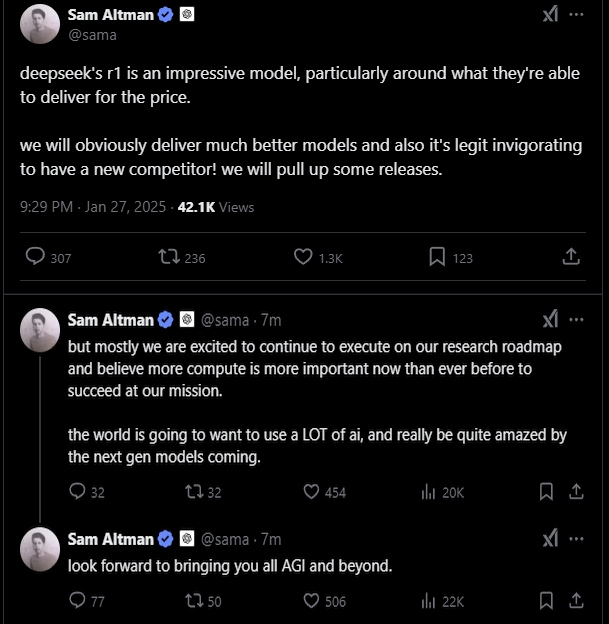Open the more menu on research roadmap reply

click(576, 320)
